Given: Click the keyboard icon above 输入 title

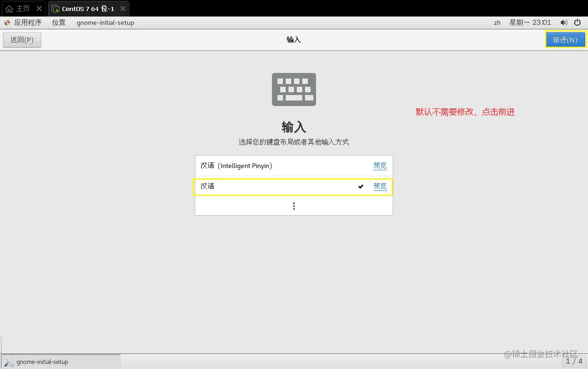Looking at the screenshot, I should 294,89.
